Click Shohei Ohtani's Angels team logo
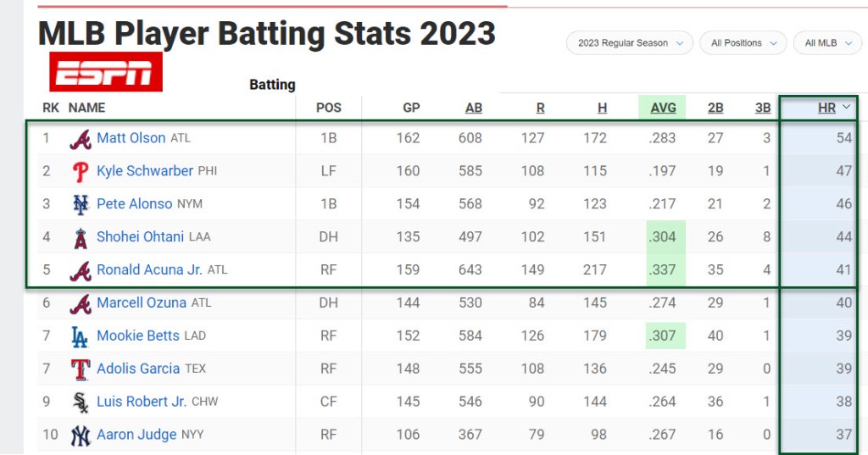Image resolution: width=868 pixels, height=455 pixels. [81, 237]
